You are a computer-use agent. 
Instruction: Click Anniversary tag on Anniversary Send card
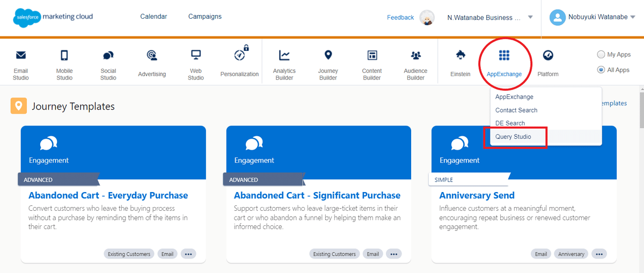(x=572, y=254)
